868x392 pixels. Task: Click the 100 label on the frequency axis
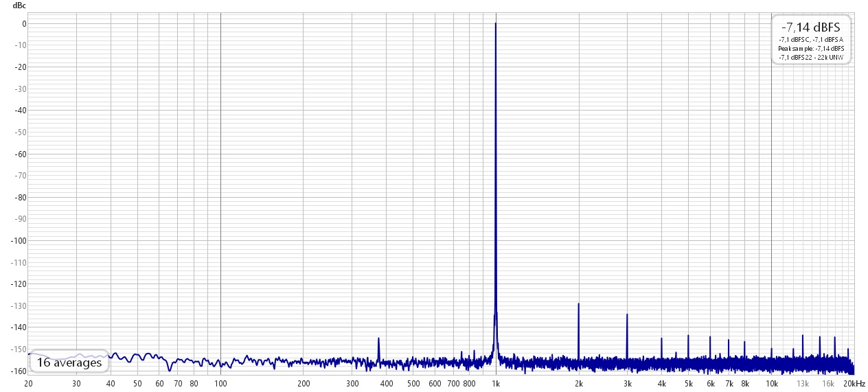[220, 384]
